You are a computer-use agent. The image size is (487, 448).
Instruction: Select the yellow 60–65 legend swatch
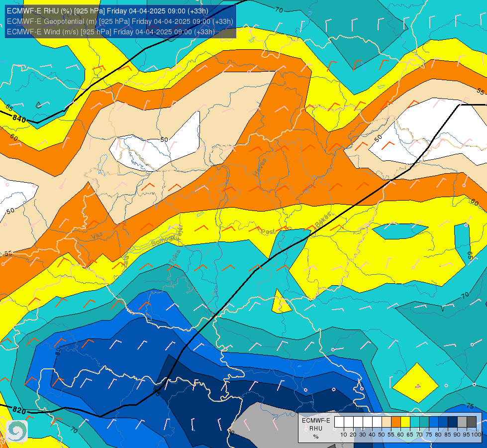tap(405, 422)
